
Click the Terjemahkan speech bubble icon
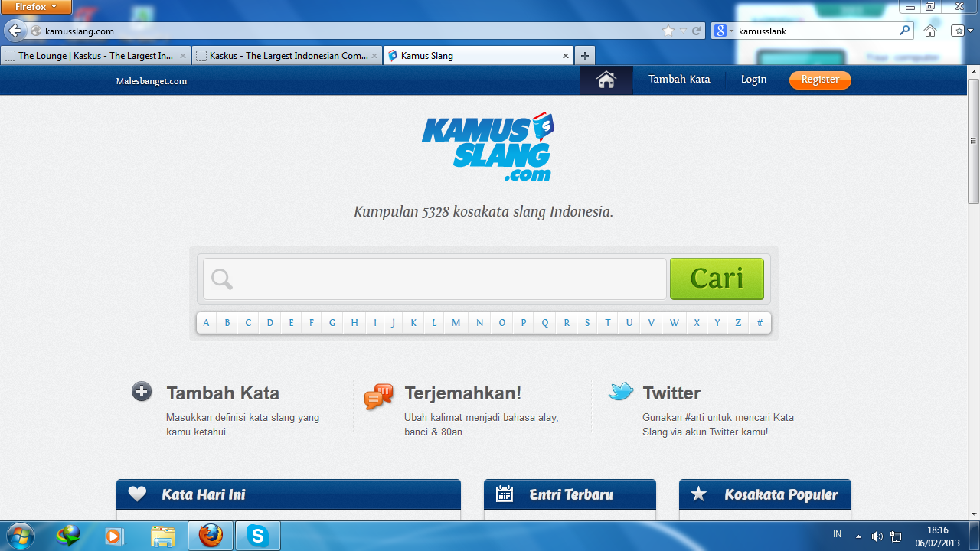[x=379, y=396]
